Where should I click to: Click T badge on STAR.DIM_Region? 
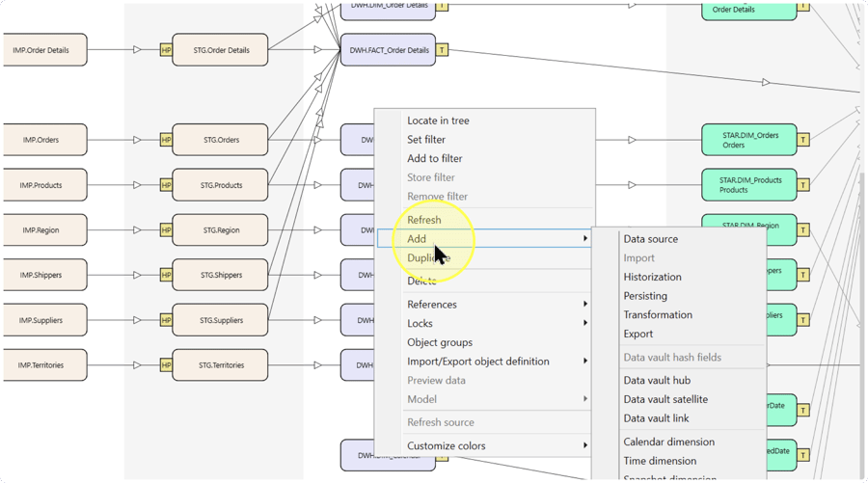[802, 230]
